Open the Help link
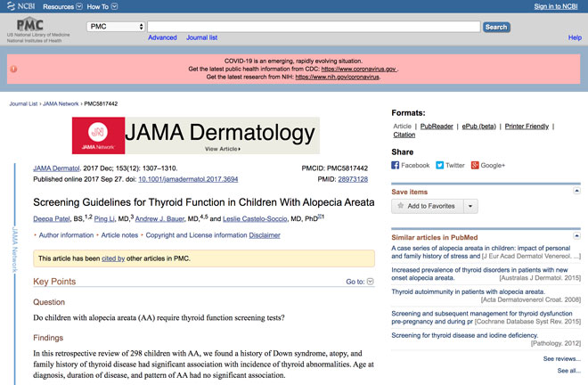Viewport: 588px width, 385px height. click(x=575, y=37)
